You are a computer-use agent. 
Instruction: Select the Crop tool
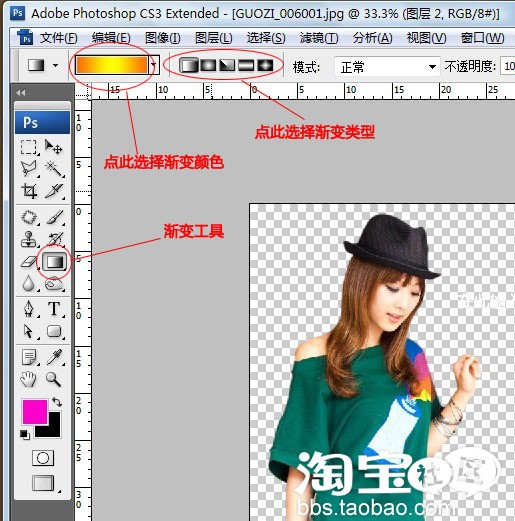29,191
